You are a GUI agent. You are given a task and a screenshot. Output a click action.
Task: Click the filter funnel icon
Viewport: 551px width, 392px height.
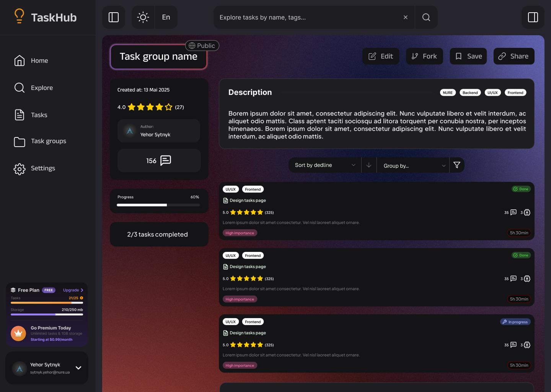457,165
